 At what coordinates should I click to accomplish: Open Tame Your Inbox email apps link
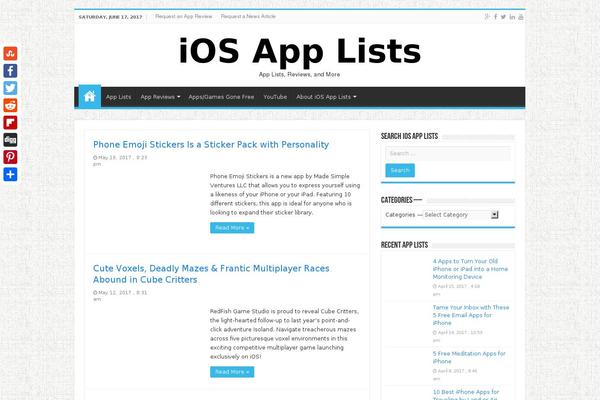click(x=471, y=315)
